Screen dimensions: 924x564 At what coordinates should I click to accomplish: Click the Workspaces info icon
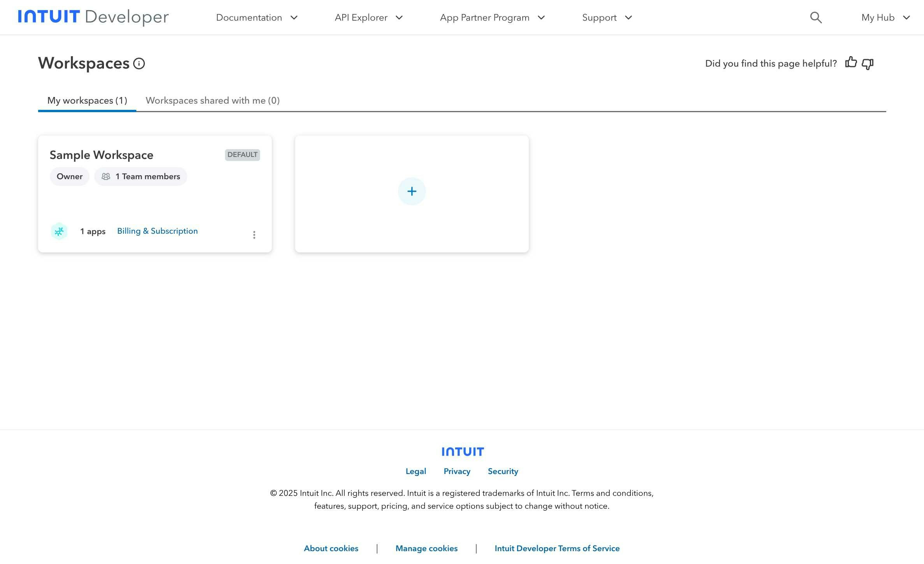(x=139, y=63)
